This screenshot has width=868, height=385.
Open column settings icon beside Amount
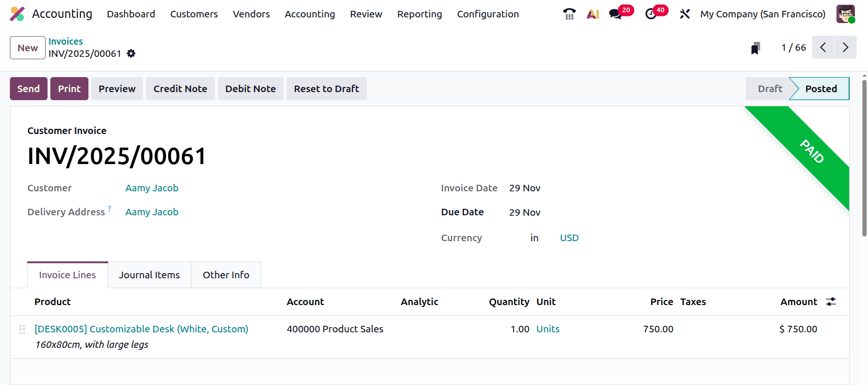[x=831, y=302]
